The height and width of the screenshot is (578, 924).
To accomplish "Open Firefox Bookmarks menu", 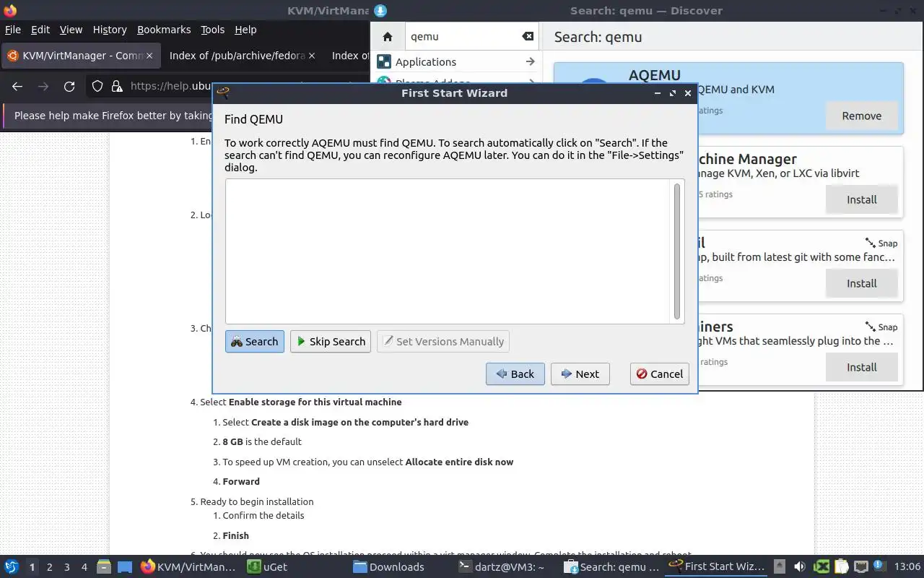I will coord(164,30).
